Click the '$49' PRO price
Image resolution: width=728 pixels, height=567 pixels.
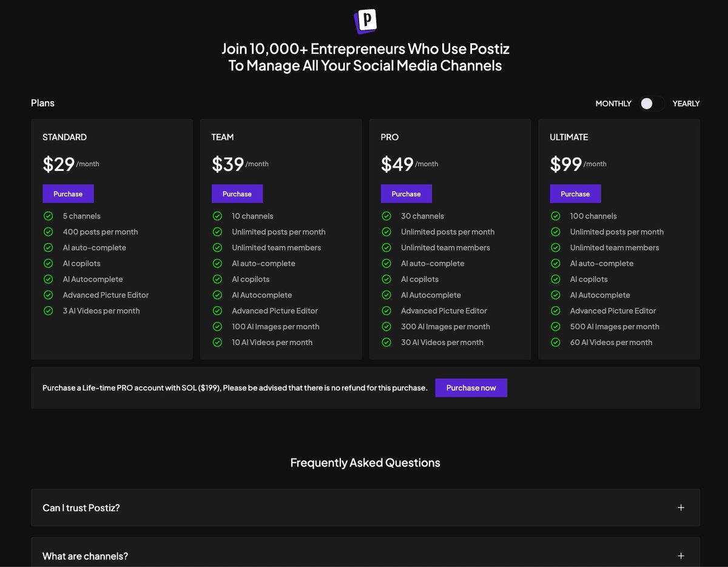[x=397, y=164]
